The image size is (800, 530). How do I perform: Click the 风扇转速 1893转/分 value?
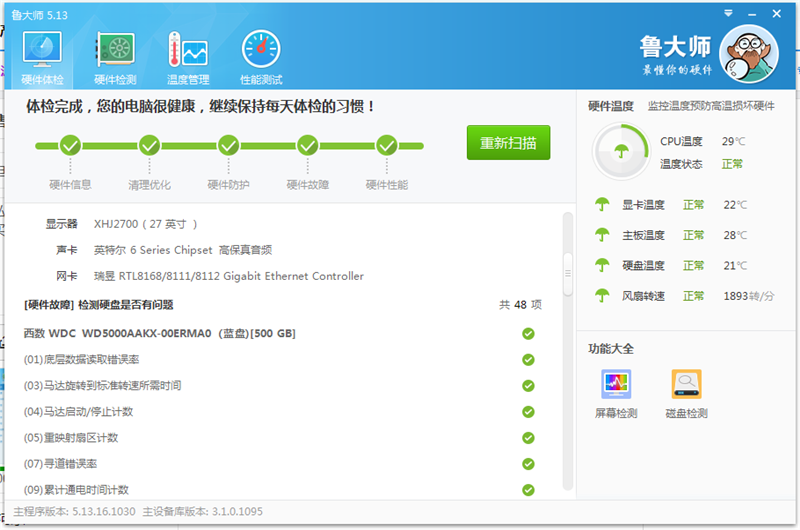[x=748, y=296]
